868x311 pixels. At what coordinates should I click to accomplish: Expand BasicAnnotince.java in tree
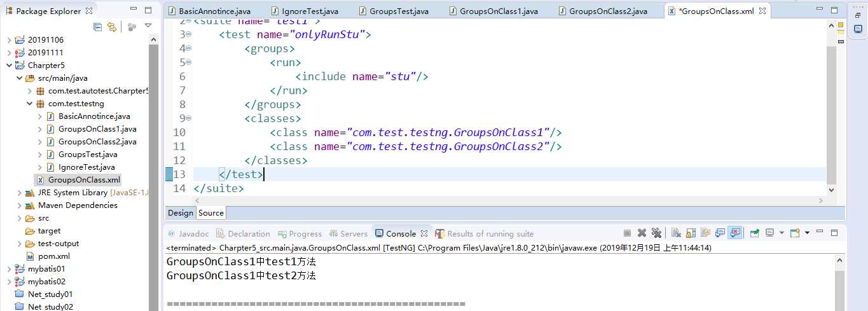[x=39, y=116]
